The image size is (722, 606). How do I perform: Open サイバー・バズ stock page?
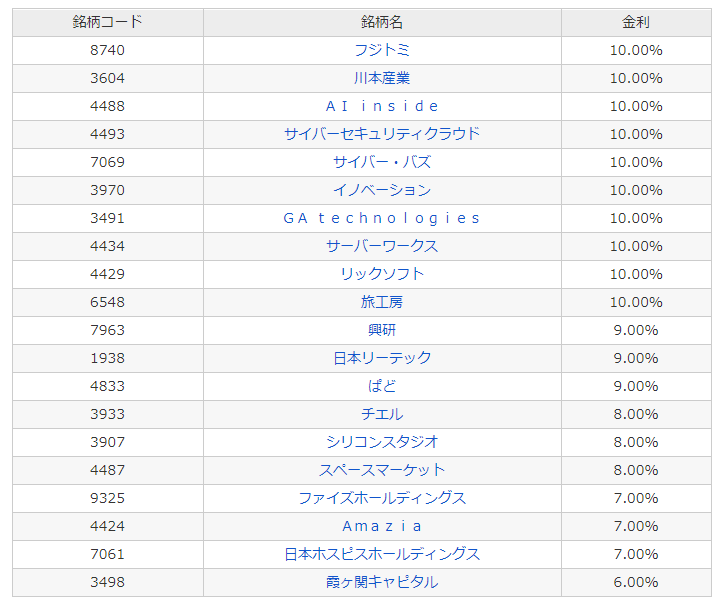click(x=382, y=162)
